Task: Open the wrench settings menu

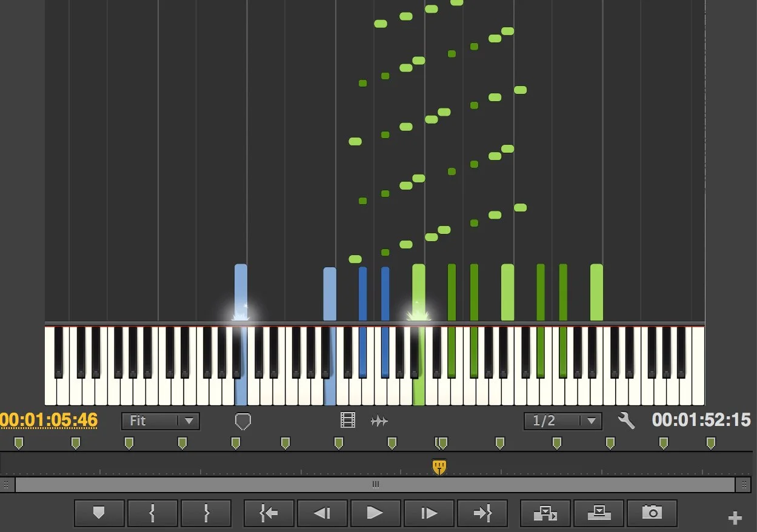Action: coord(626,421)
